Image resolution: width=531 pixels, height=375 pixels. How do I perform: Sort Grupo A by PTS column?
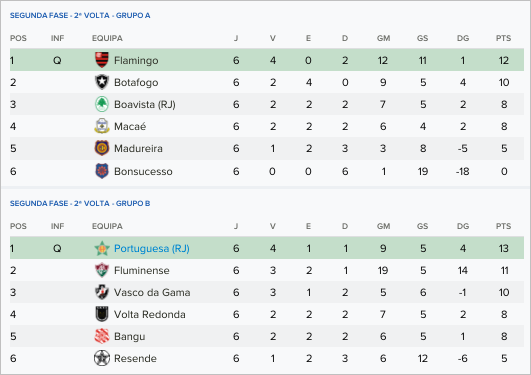point(504,38)
